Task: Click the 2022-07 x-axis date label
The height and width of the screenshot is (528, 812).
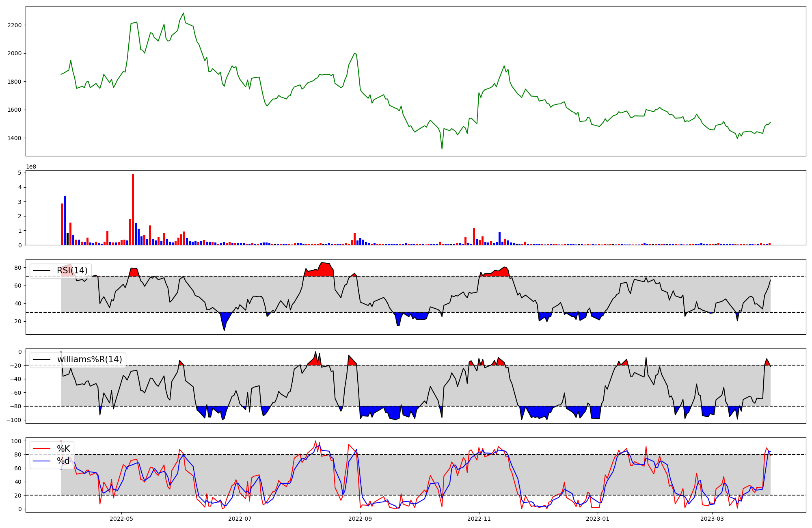Action: tap(240, 519)
